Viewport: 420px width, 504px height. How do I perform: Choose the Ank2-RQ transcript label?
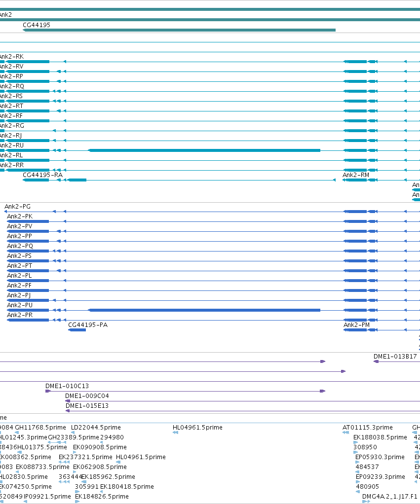coord(12,86)
